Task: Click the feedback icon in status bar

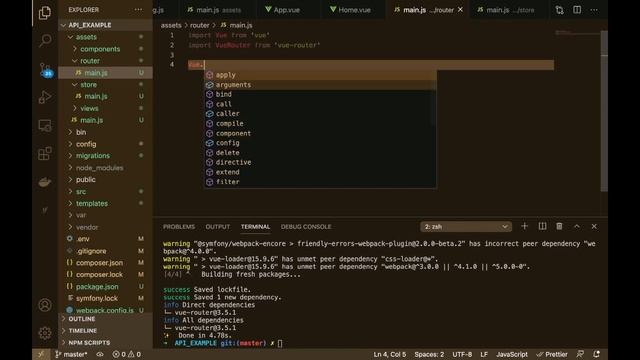Action: [x=580, y=354]
